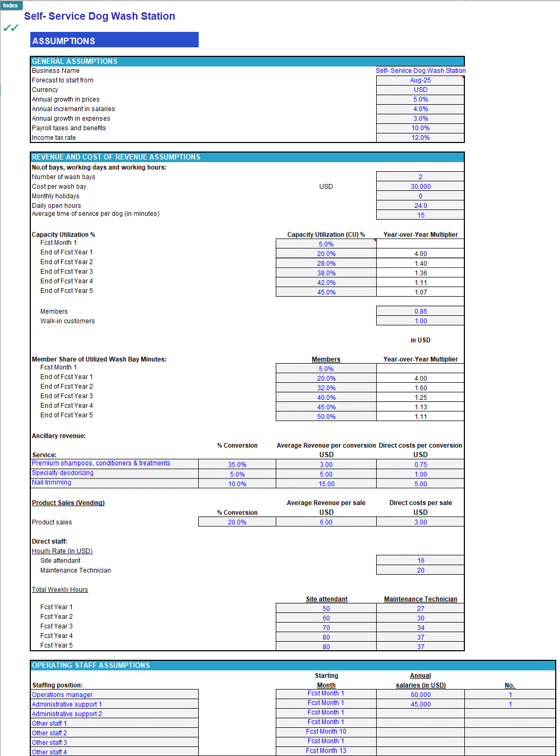The height and width of the screenshot is (756, 560).
Task: Select Administrative support 1 salary 45,000
Action: coord(420,704)
